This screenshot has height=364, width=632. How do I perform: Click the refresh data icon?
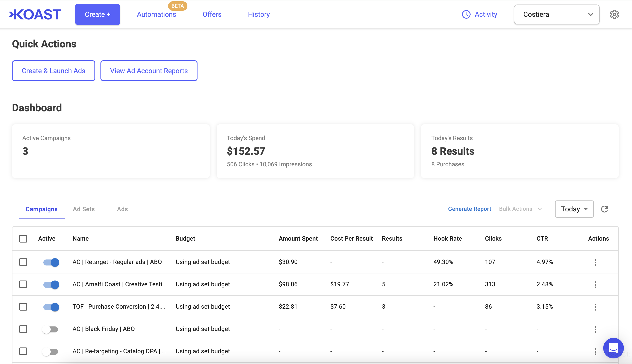tap(604, 209)
